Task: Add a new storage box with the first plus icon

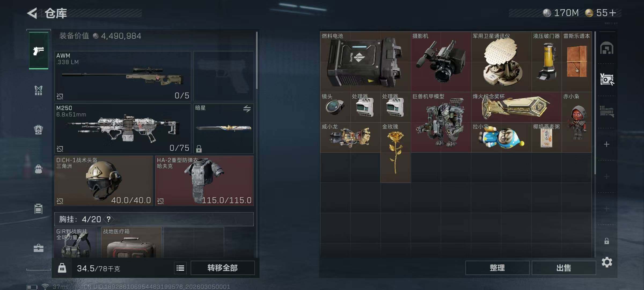Action: 606,144
